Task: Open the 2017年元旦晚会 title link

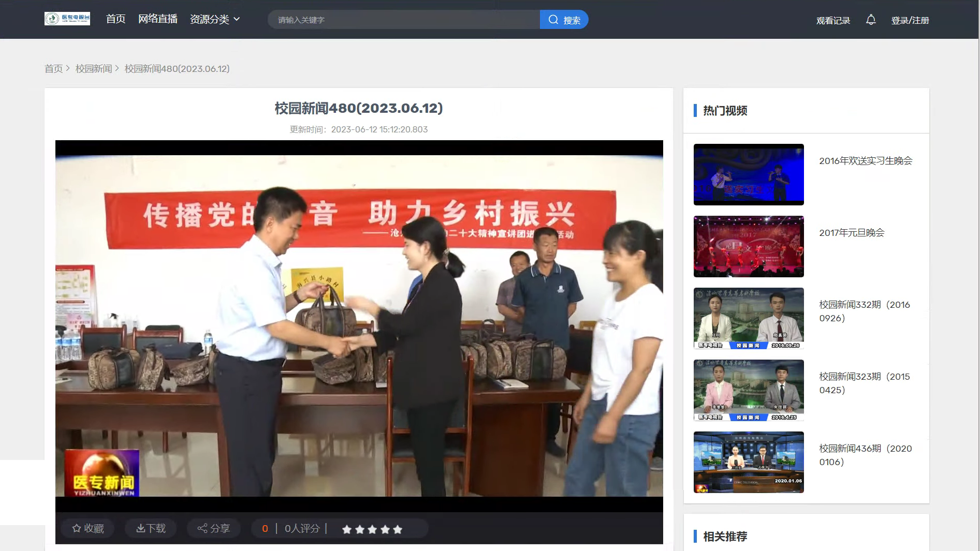Action: click(x=852, y=233)
